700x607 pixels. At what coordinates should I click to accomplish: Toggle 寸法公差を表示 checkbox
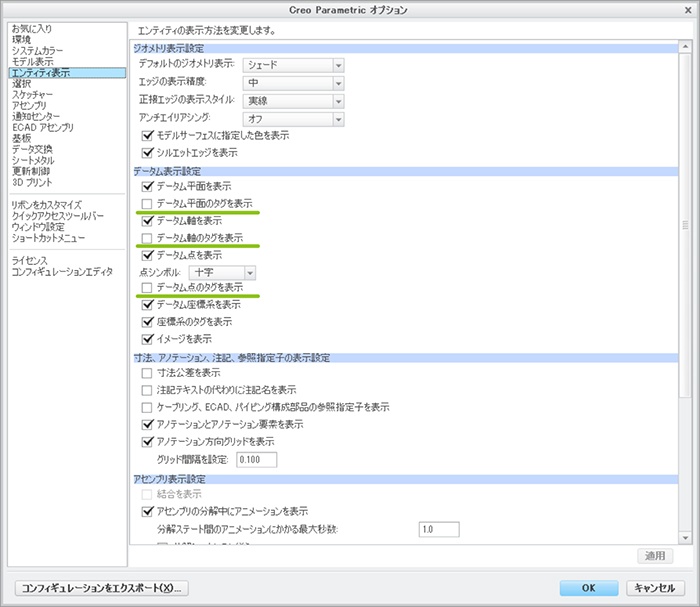(148, 373)
